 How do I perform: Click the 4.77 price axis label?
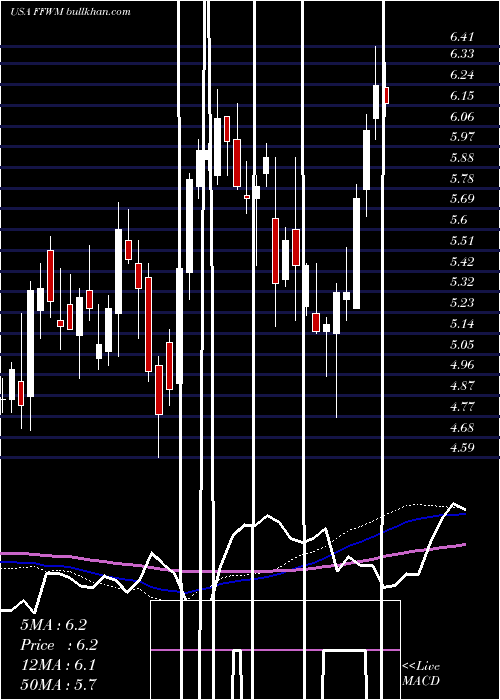(462, 406)
